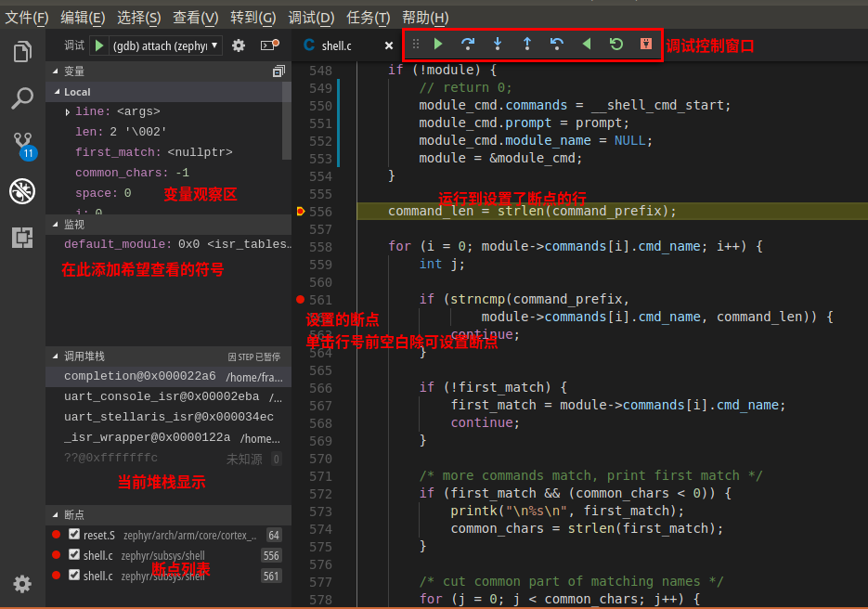Screen dimensions: 868x609
Task: Click Step Out up-arrow in debug toolbar
Action: 527,44
